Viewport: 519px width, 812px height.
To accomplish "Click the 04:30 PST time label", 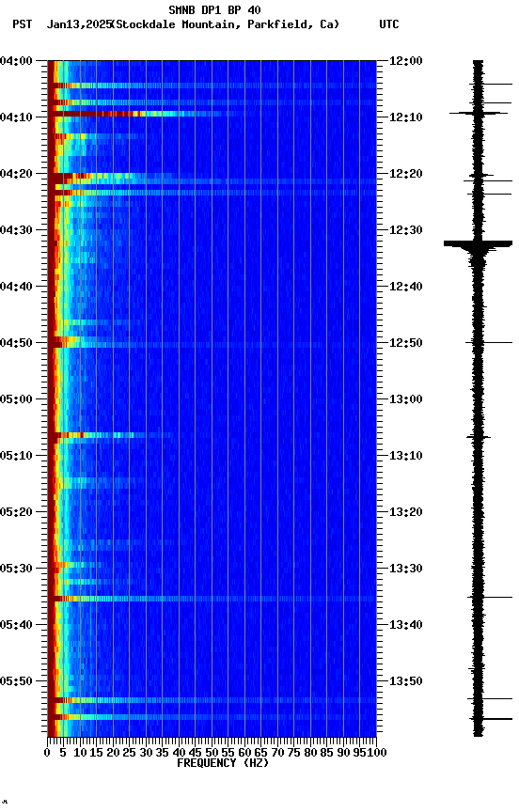I will (x=16, y=230).
